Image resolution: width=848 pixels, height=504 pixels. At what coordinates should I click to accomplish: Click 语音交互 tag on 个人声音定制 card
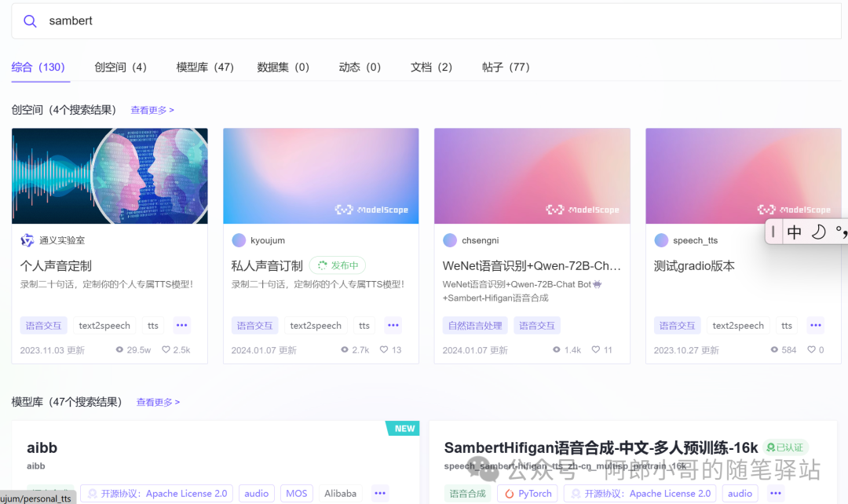[44, 326]
